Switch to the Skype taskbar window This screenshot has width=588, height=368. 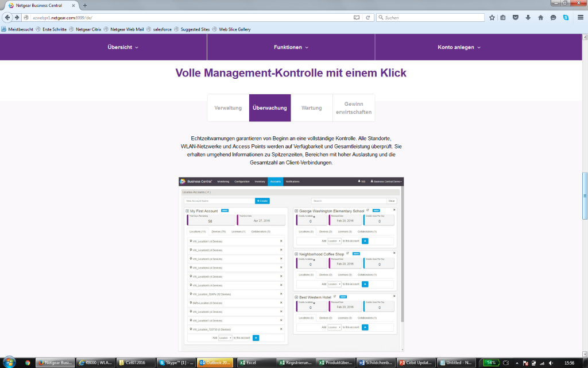pyautogui.click(x=176, y=363)
